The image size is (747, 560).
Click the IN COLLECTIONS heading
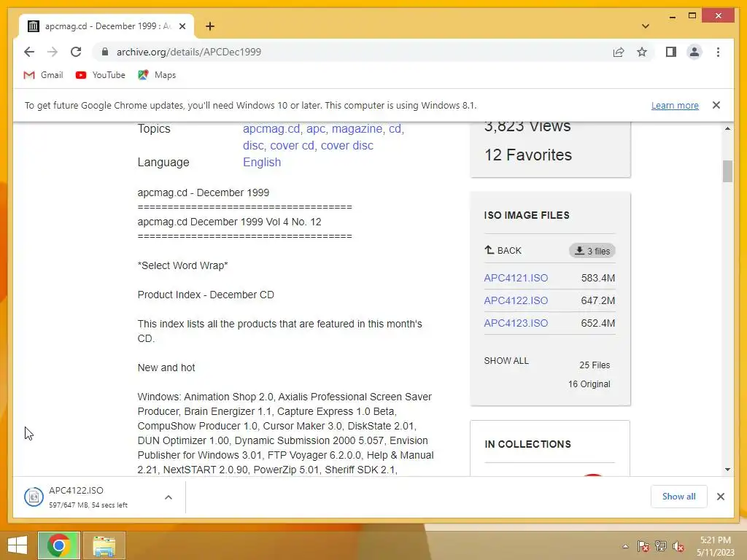click(527, 444)
